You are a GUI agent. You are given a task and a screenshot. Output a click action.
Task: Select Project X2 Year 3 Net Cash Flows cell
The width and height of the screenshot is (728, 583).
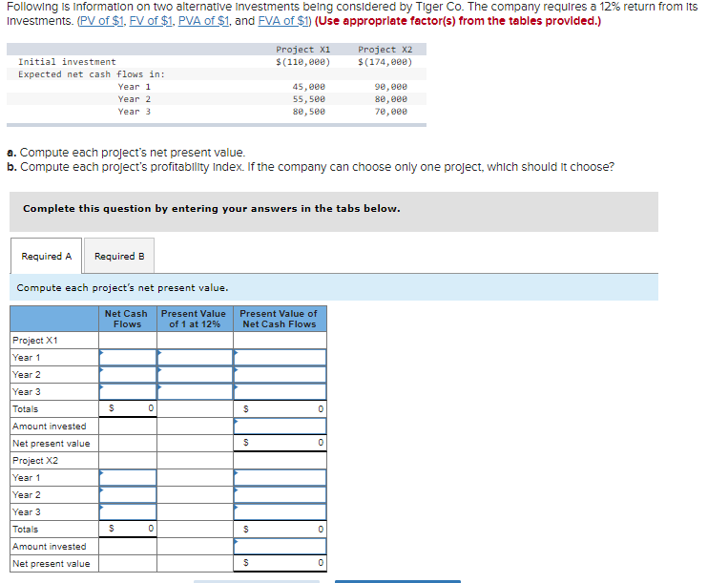(128, 512)
